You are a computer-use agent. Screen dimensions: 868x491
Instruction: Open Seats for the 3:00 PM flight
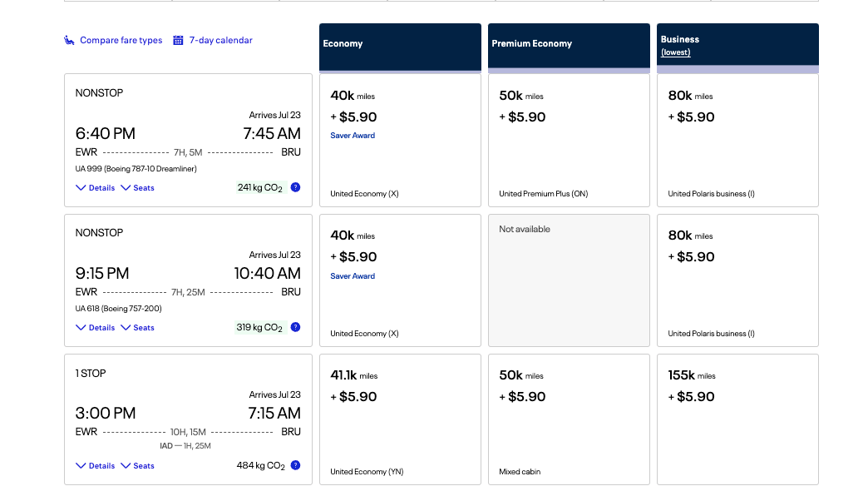click(x=138, y=466)
